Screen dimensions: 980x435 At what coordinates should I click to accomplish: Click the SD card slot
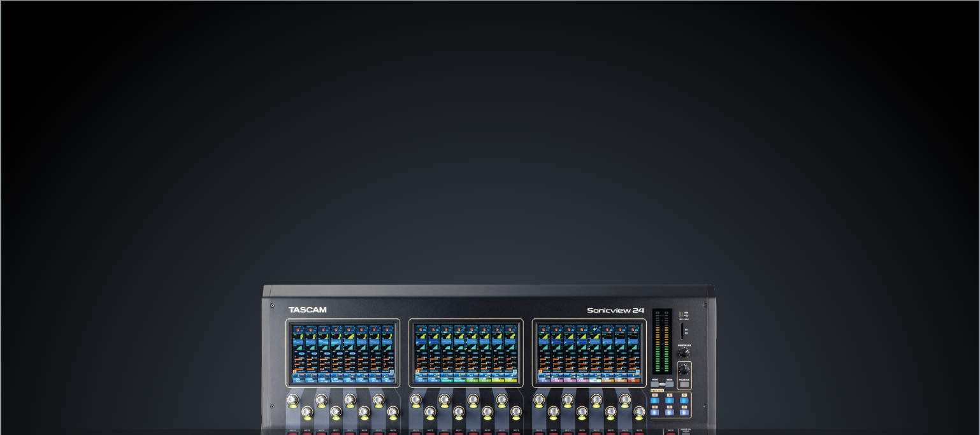click(x=683, y=331)
